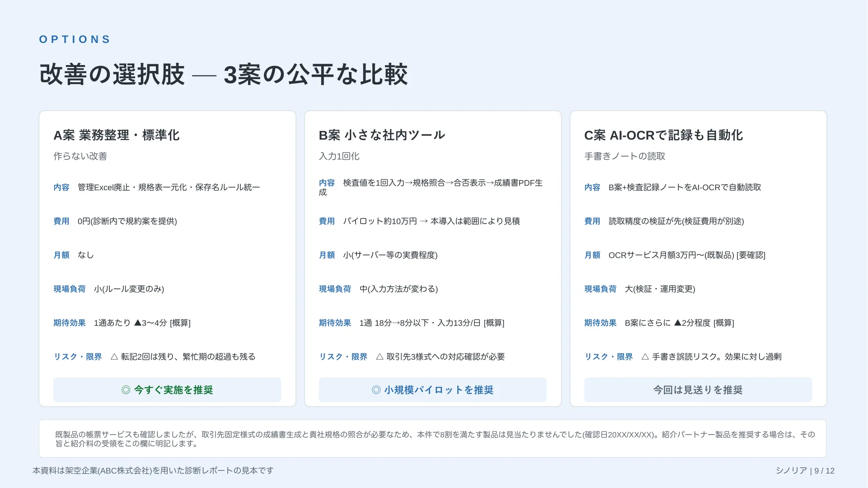
Task: Click the 今回は見送りを推奨 banner in C案 card
Action: (x=698, y=389)
